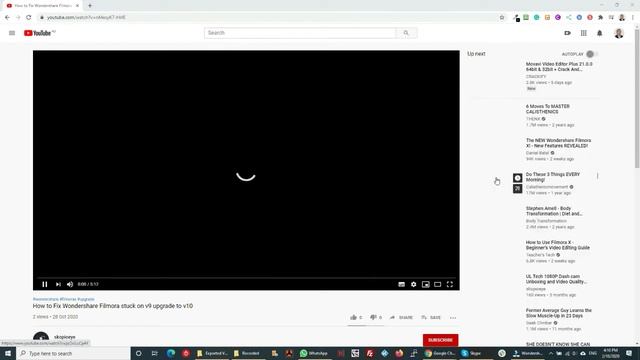
Task: Focus the YouTube search field
Action: pos(300,33)
